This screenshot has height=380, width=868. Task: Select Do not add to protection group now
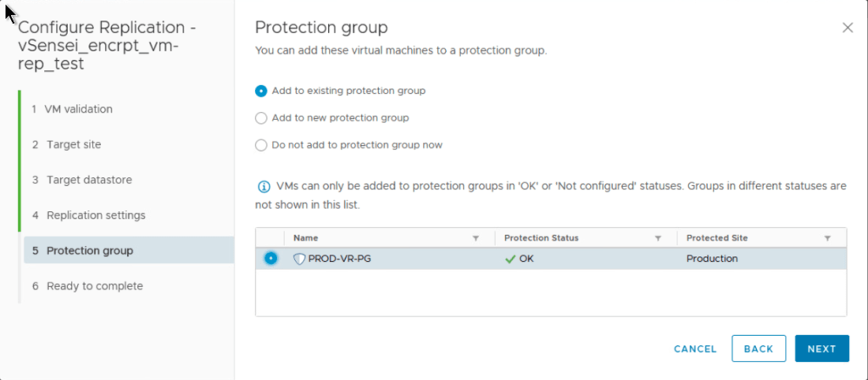(x=261, y=145)
